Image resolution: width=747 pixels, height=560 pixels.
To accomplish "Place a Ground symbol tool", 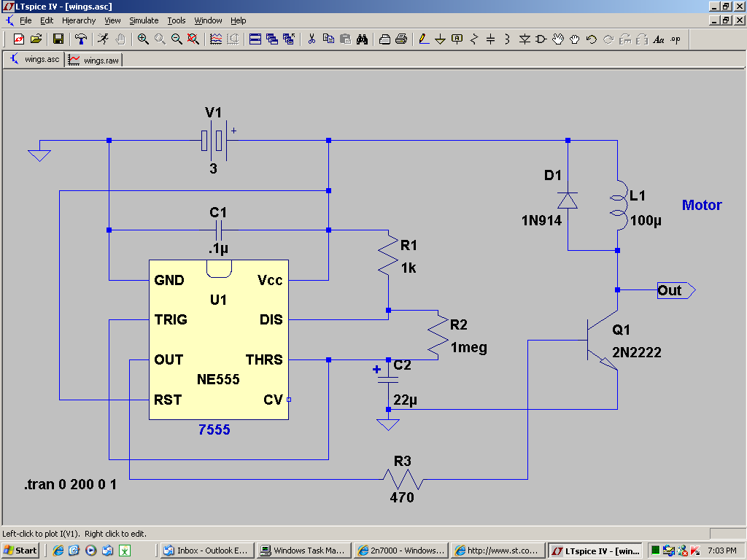I will (x=440, y=39).
